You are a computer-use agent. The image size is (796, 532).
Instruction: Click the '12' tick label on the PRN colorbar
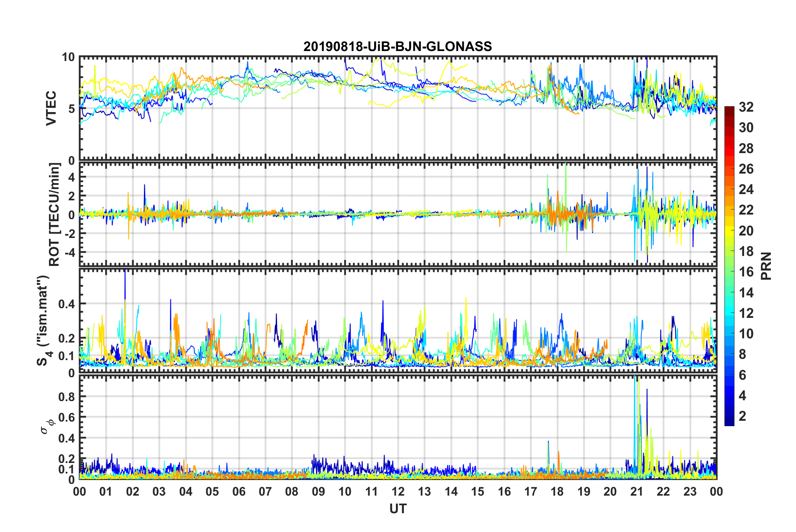(x=746, y=313)
